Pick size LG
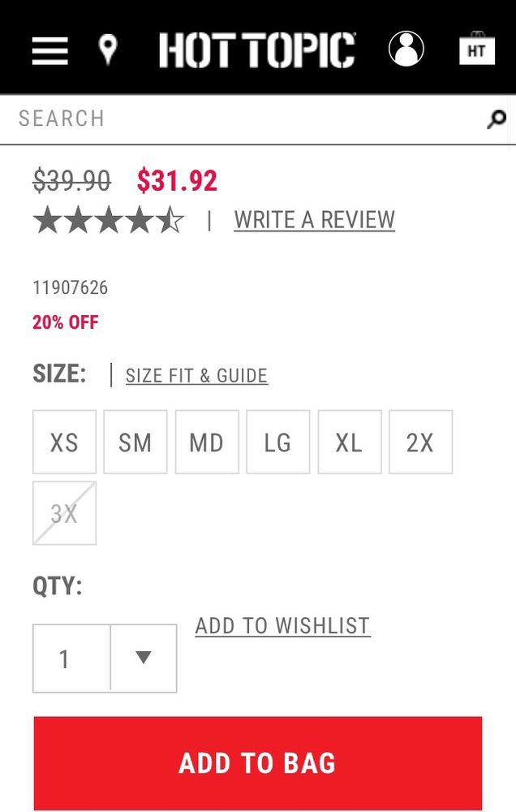Screen dimensions: 516x812 pyautogui.click(x=277, y=442)
